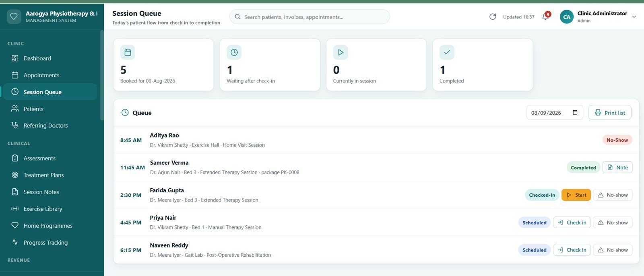The width and height of the screenshot is (644, 276).
Task: Click the Assessments clipboard icon
Action: (x=15, y=158)
